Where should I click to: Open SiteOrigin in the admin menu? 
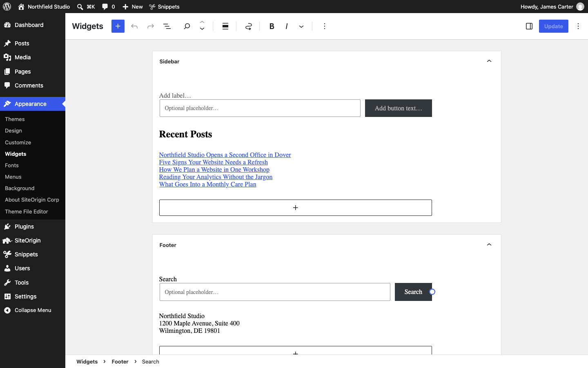(x=33, y=240)
